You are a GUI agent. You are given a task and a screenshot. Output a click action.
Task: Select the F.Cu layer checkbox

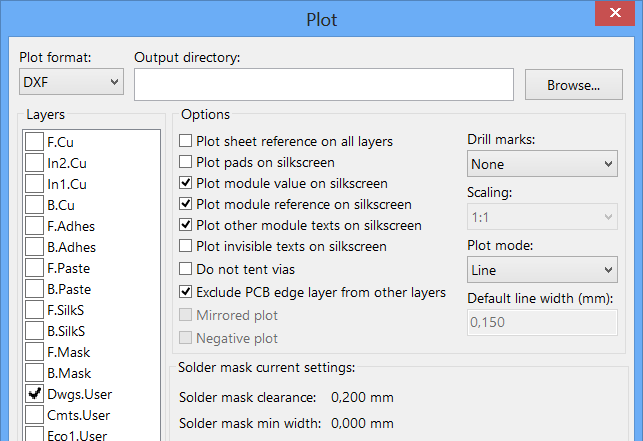point(34,142)
